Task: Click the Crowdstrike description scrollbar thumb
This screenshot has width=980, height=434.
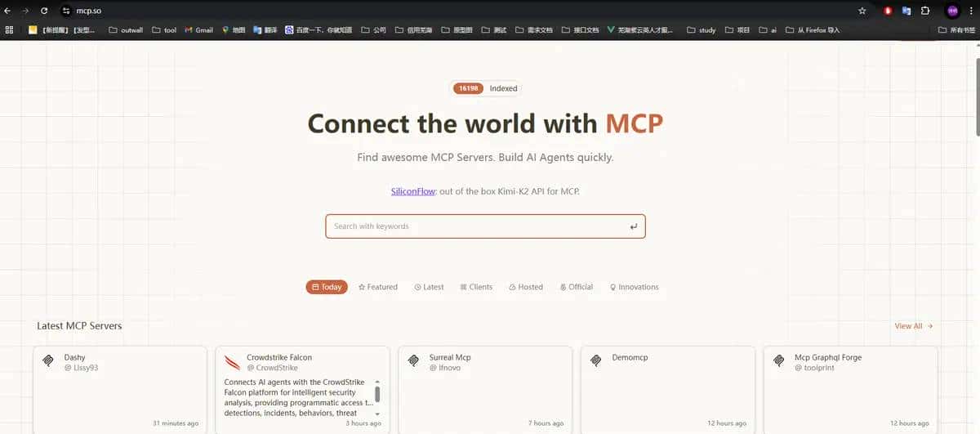Action: pyautogui.click(x=377, y=394)
